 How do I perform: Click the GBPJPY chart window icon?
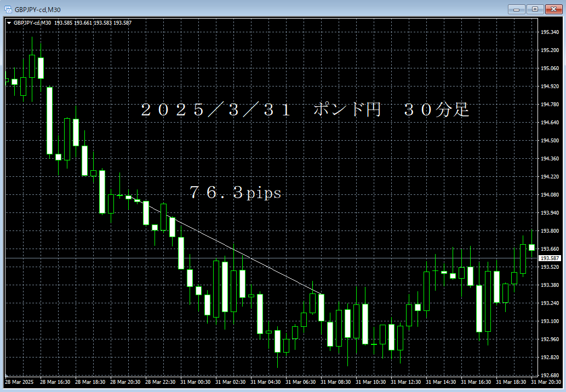point(8,9)
